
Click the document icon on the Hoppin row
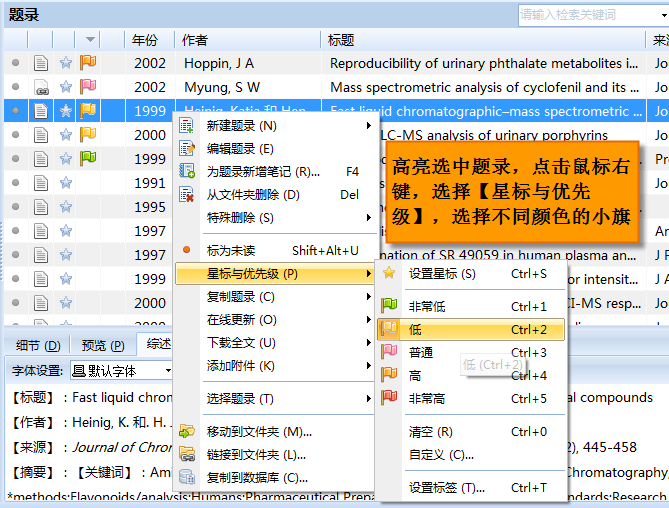pos(41,63)
